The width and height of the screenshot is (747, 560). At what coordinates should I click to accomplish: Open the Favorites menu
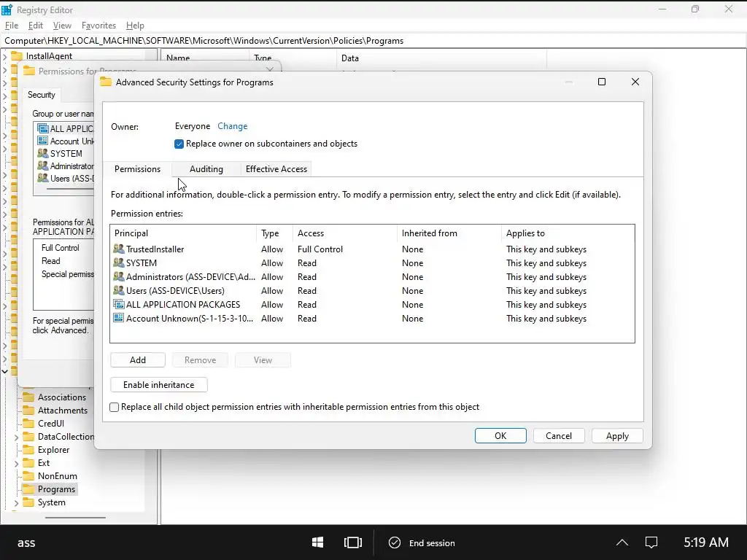coord(98,26)
